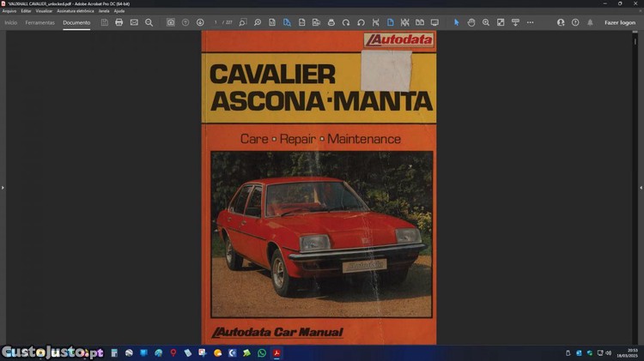This screenshot has width=644, height=361.
Task: Select the Hand pan tool
Action: pyautogui.click(x=471, y=22)
